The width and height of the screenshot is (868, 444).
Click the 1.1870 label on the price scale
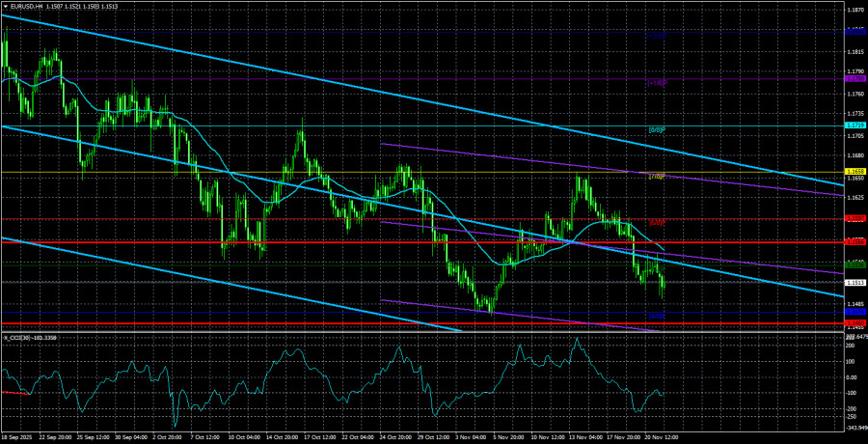[854, 10]
